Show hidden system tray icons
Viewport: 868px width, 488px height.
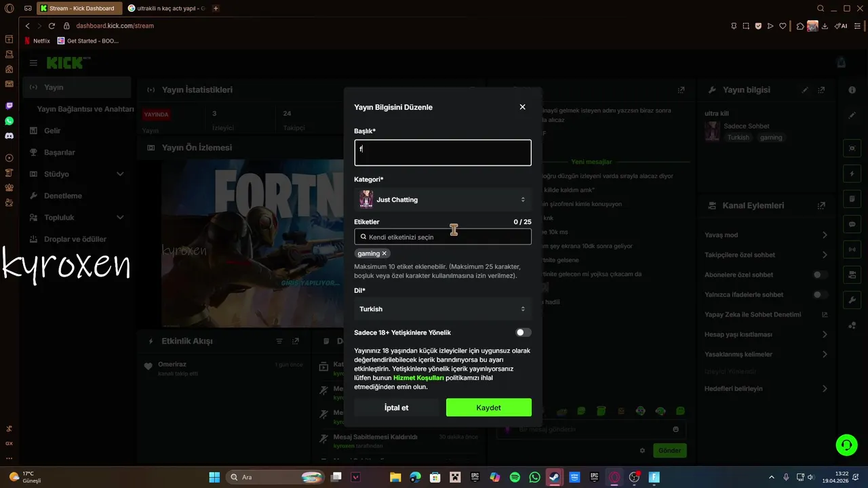(771, 477)
